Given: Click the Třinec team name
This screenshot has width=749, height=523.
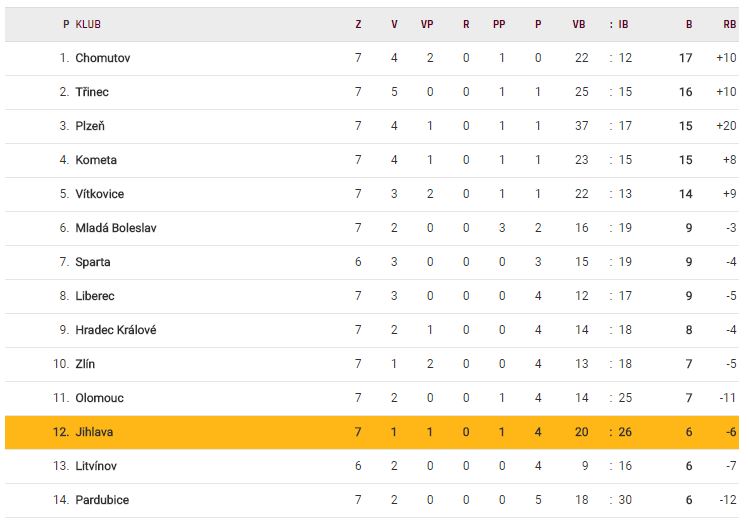Looking at the screenshot, I should point(92,92).
